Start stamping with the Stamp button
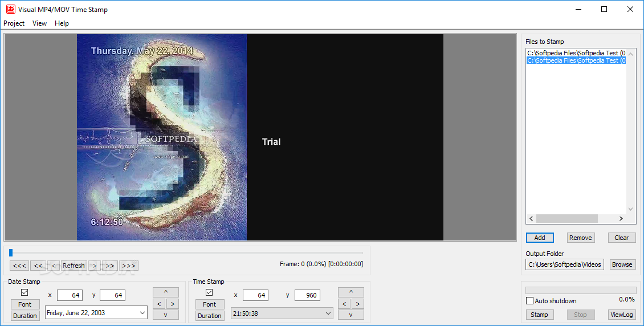The image size is (644, 326). 539,315
